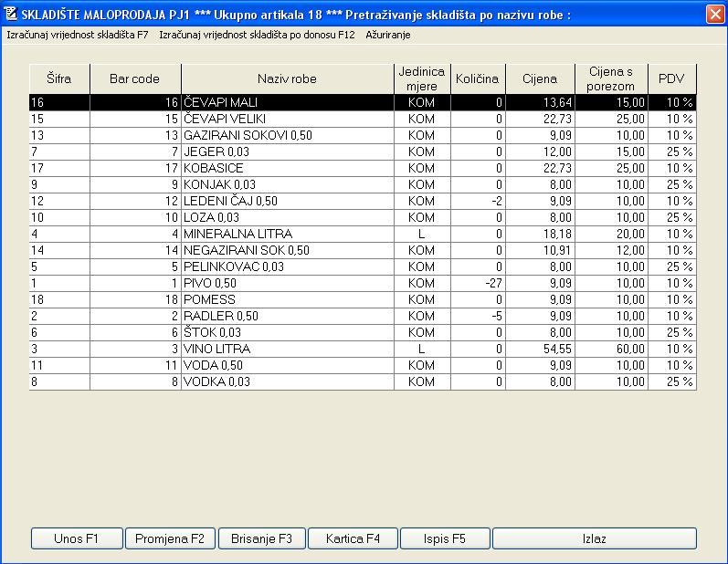The width and height of the screenshot is (728, 564).
Task: Click the Bar code column header
Action: (135, 78)
